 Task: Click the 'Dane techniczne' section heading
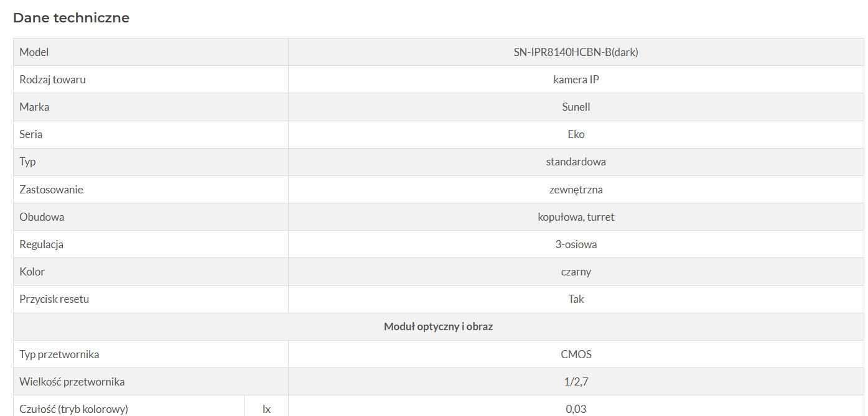coord(71,18)
